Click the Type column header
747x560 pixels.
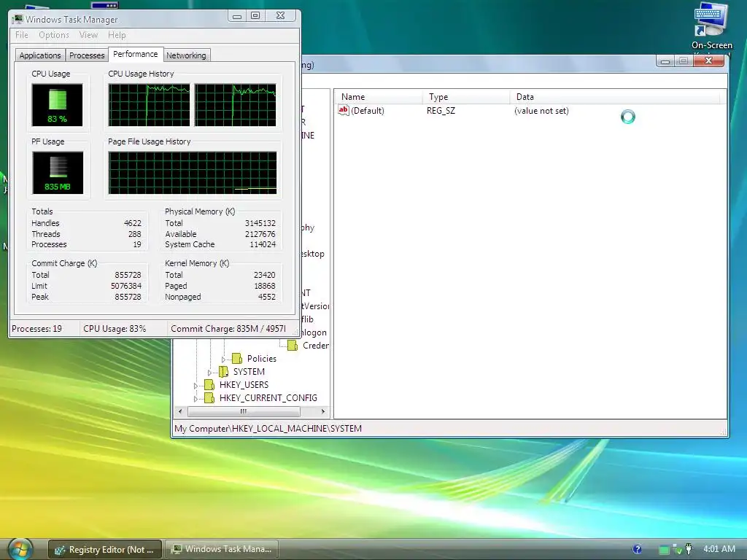pyautogui.click(x=466, y=97)
